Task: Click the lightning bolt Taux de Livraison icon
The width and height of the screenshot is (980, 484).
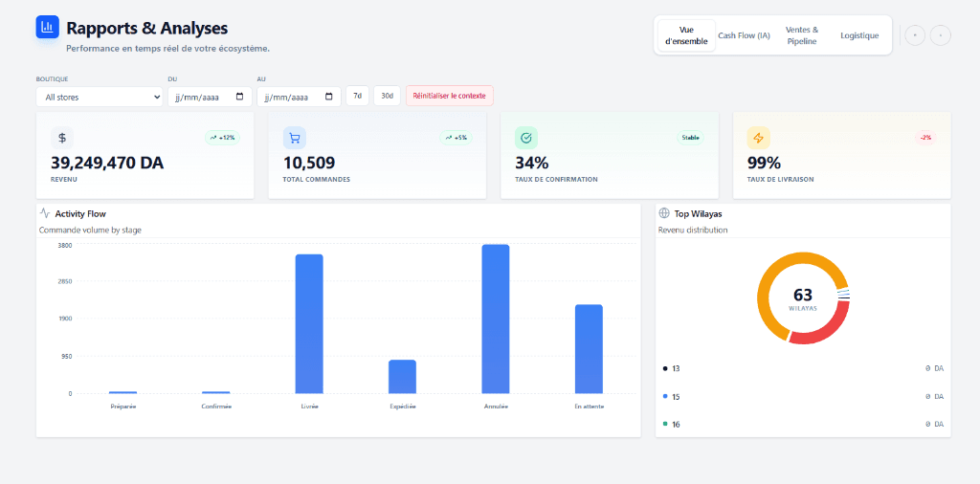Action: pos(759,138)
